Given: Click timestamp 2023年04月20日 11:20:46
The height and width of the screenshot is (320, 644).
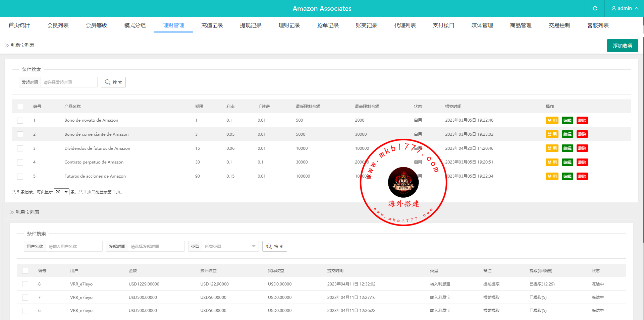Looking at the screenshot, I should click(x=469, y=148).
